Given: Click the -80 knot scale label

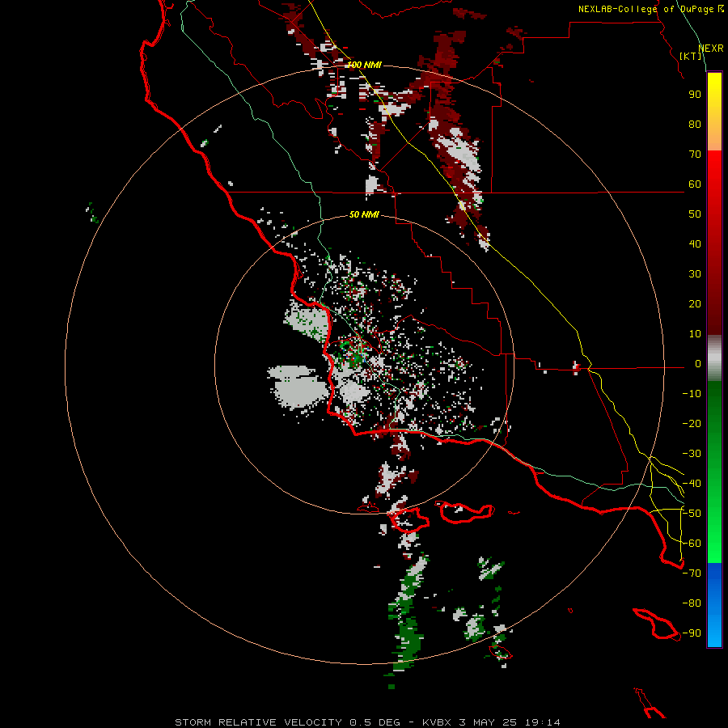Looking at the screenshot, I should 692,603.
